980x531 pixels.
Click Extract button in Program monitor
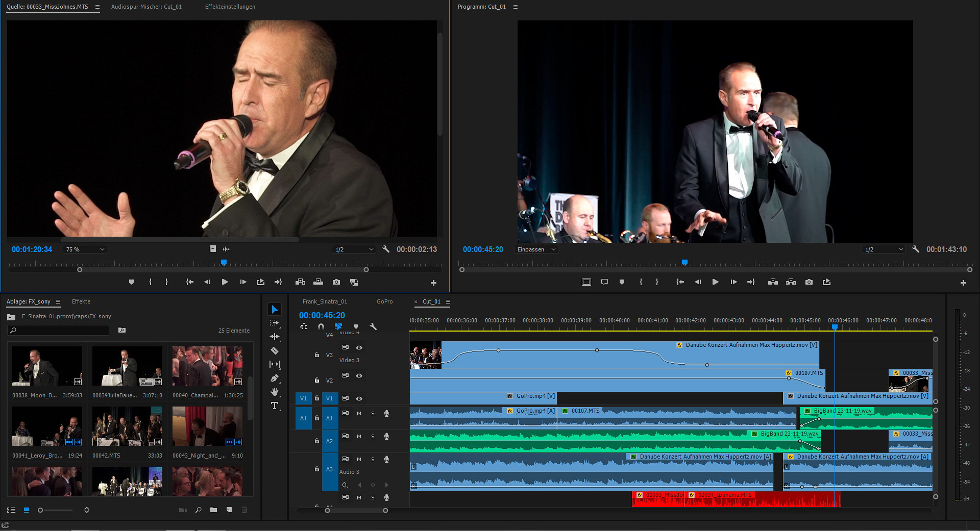pyautogui.click(x=791, y=282)
